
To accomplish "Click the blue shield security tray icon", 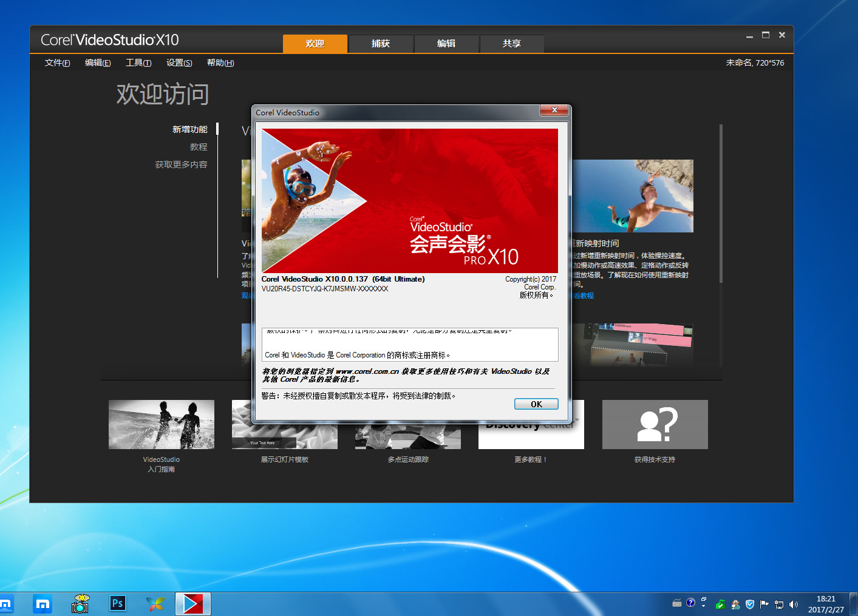I will (x=750, y=604).
